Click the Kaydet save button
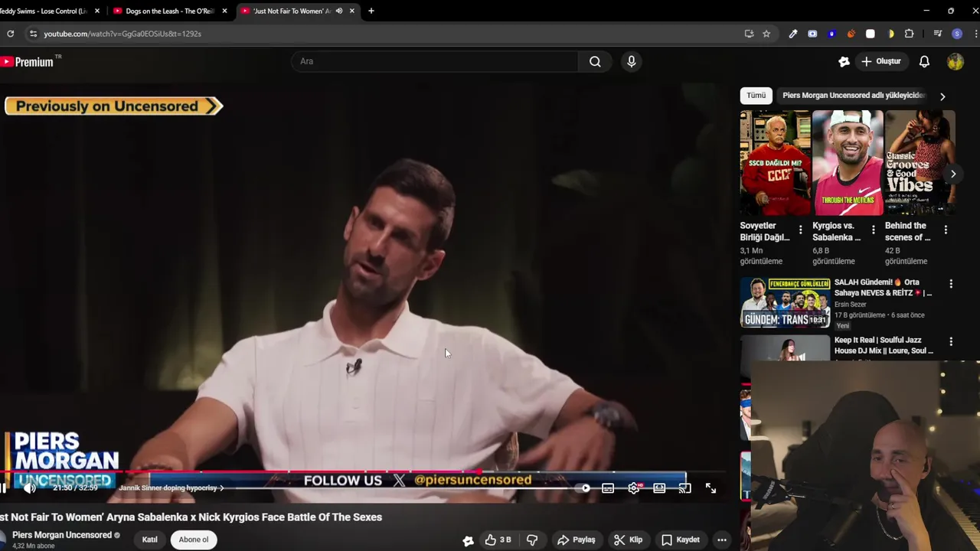Image resolution: width=980 pixels, height=551 pixels. 681,540
